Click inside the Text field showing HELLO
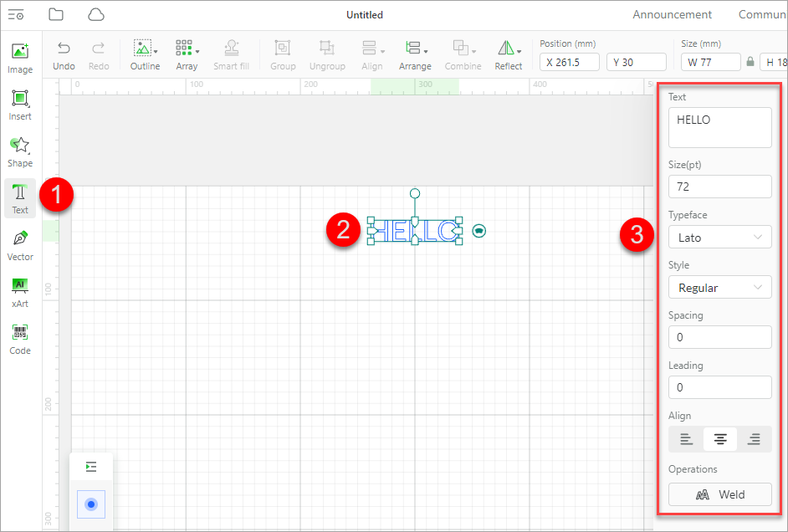788x532 pixels. 719,127
